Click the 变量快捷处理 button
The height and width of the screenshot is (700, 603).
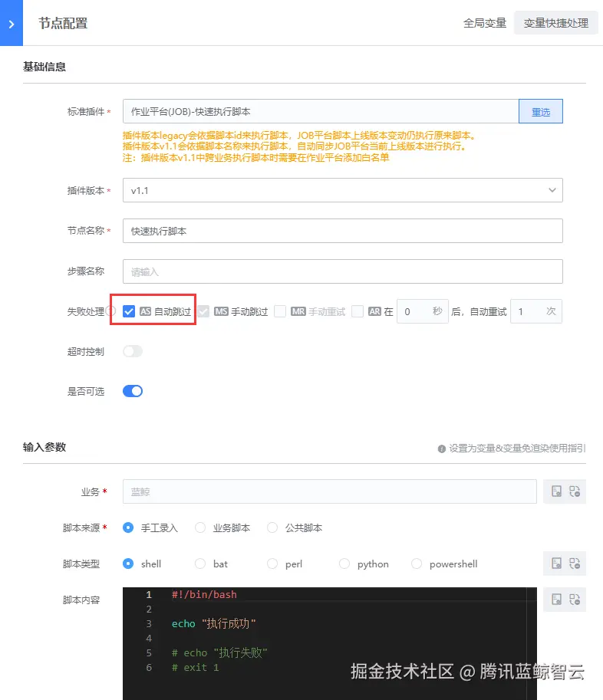click(x=556, y=23)
